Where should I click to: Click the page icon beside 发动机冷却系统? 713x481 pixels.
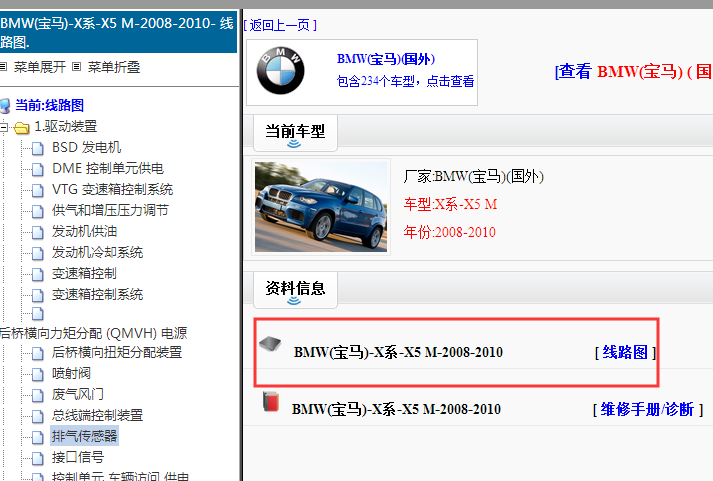point(38,253)
